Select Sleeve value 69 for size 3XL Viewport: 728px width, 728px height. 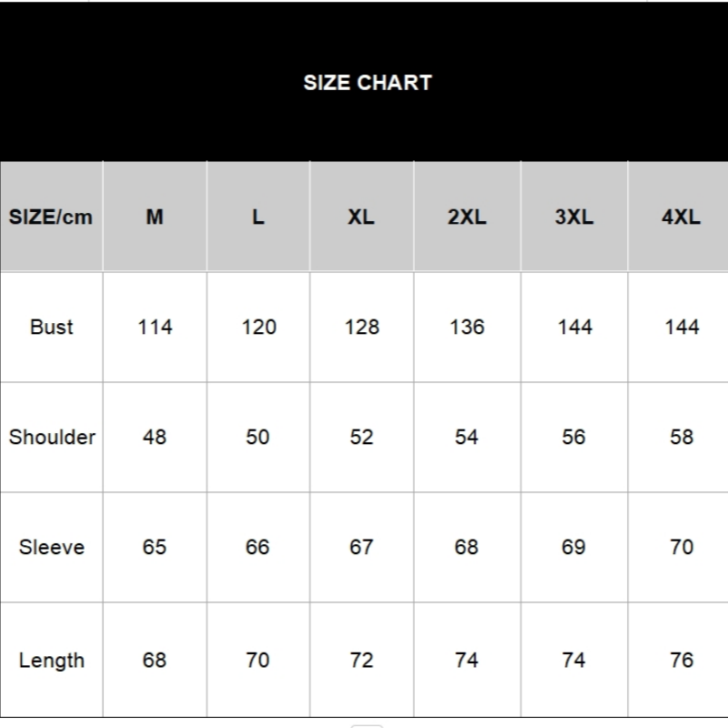(x=574, y=547)
